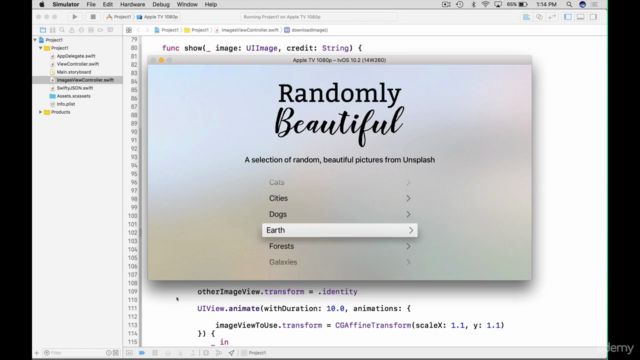
Task: Toggle the Navigator pane visibility
Action: [568, 17]
